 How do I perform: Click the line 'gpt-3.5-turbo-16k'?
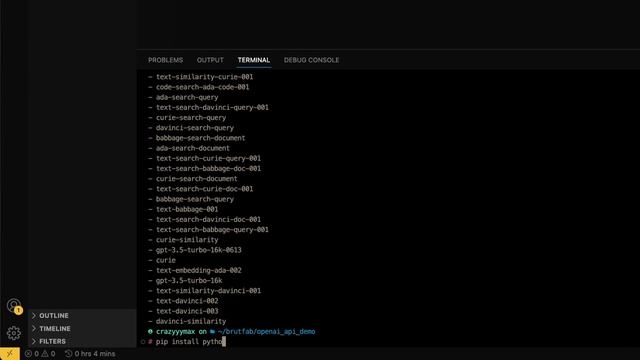189,280
